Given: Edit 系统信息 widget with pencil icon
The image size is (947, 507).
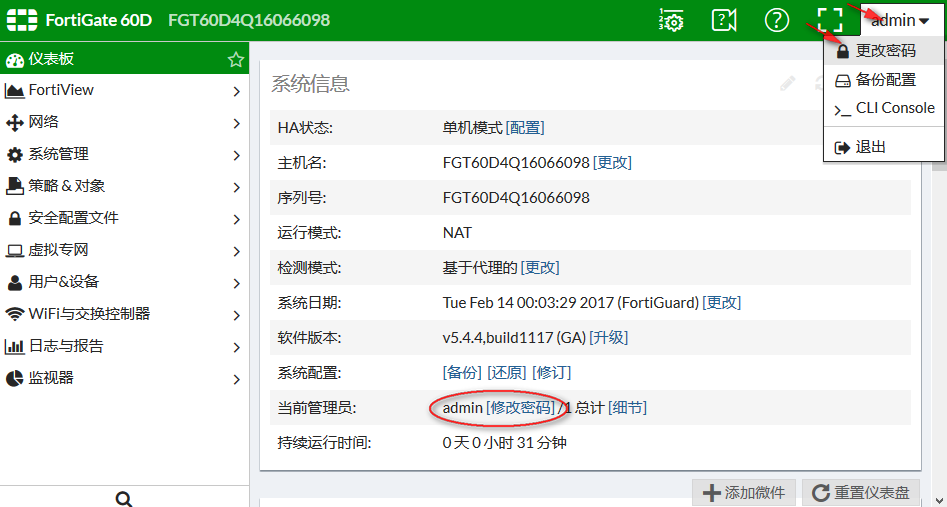Looking at the screenshot, I should click(x=788, y=83).
